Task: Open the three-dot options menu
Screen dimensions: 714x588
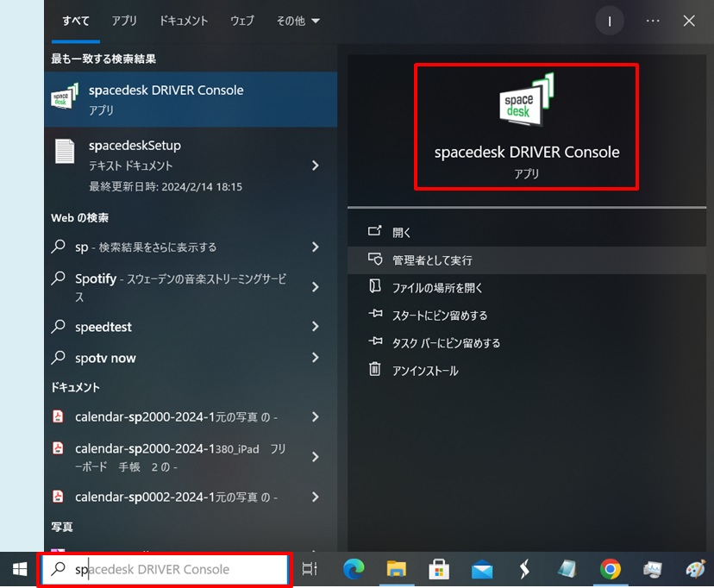Action: (653, 21)
